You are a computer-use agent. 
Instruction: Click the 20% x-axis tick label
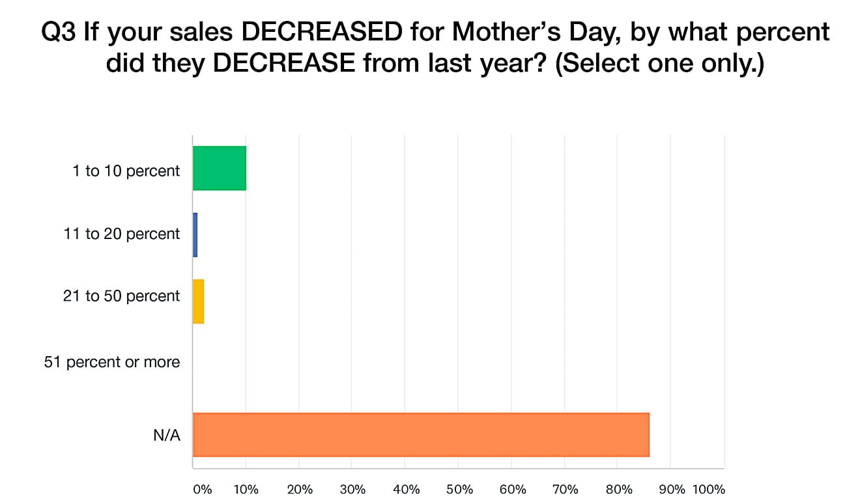pyautogui.click(x=300, y=490)
